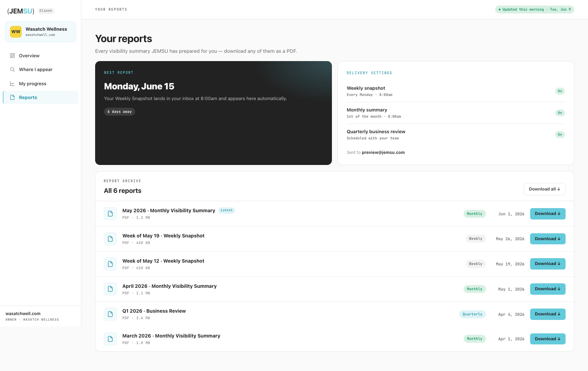Image resolution: width=588 pixels, height=371 pixels.
Task: Click Monthly tag on March 2026 report row
Action: (475, 339)
